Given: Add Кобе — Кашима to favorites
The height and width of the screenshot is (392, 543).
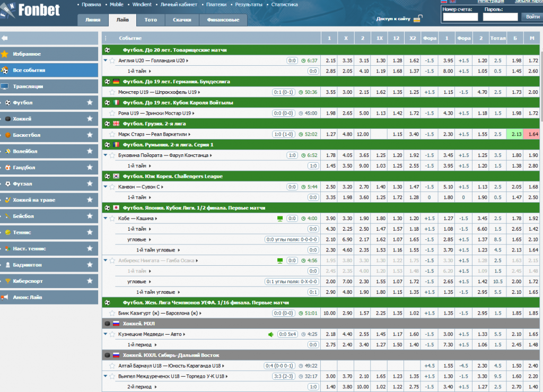Looking at the screenshot, I should (x=112, y=219).
